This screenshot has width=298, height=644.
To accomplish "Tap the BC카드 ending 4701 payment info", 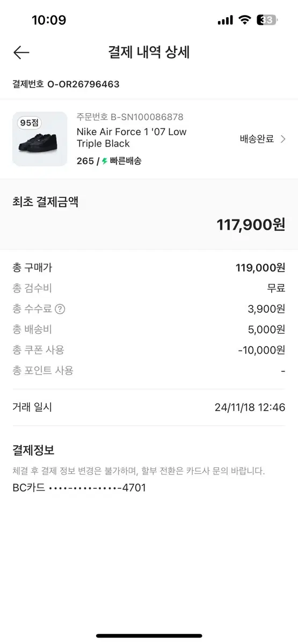I will pos(79,488).
